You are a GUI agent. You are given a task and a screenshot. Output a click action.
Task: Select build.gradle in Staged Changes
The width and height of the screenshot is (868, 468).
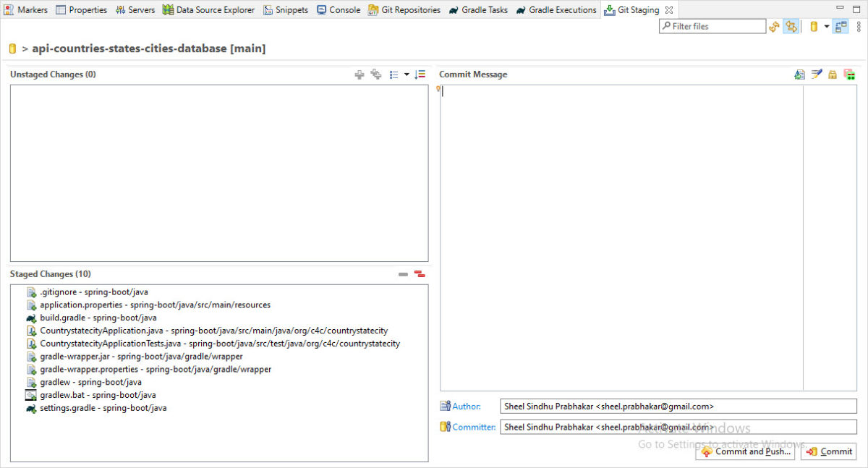click(x=62, y=318)
